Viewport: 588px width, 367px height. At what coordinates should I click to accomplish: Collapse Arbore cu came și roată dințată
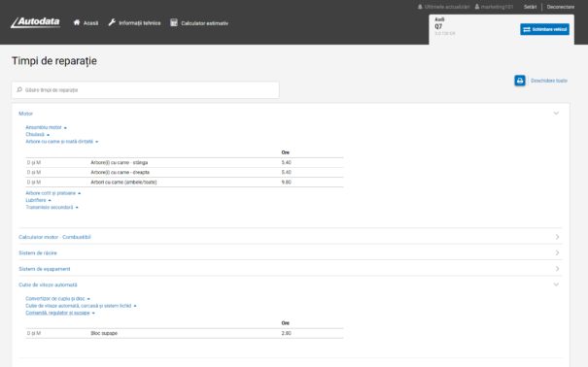(62, 142)
